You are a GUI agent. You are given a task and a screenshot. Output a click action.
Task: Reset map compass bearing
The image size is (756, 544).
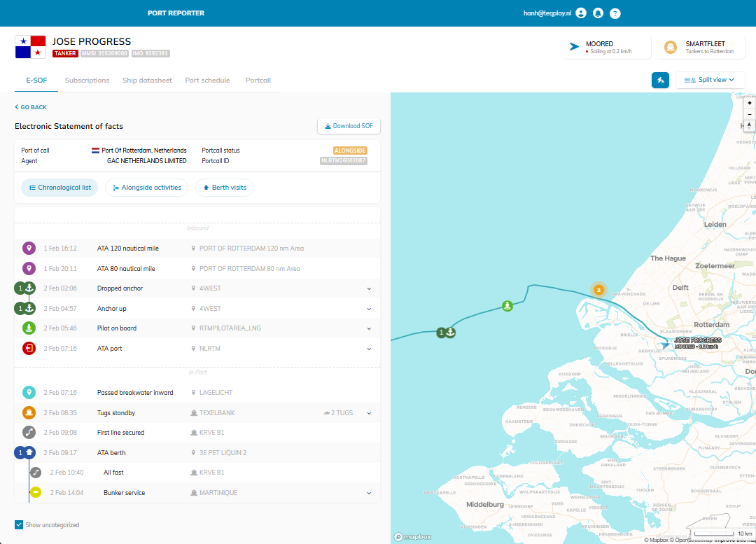point(750,126)
